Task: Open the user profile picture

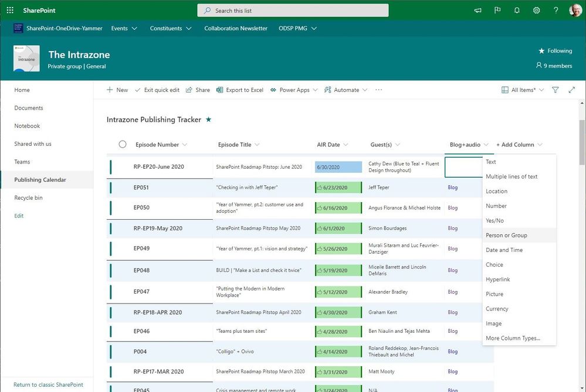Action: click(x=575, y=10)
